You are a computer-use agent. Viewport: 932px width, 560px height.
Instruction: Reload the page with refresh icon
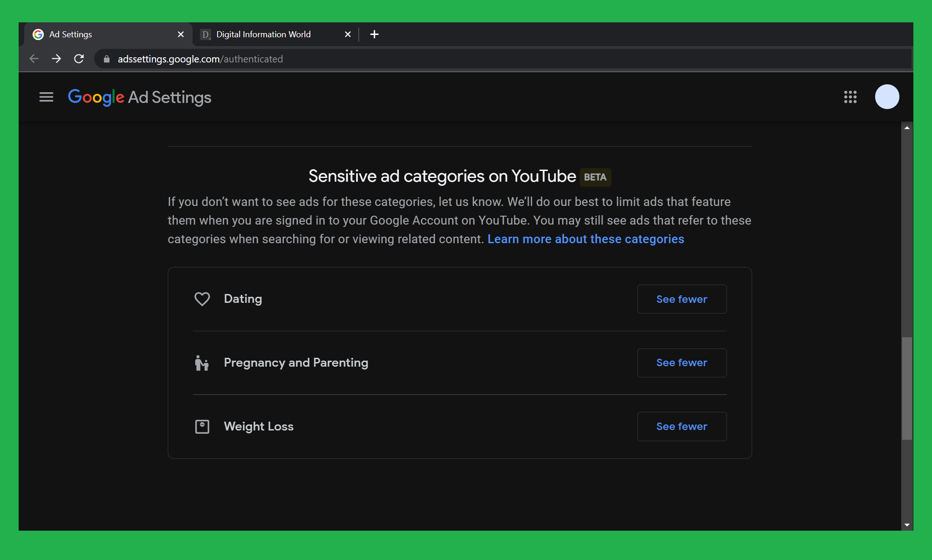pyautogui.click(x=79, y=59)
